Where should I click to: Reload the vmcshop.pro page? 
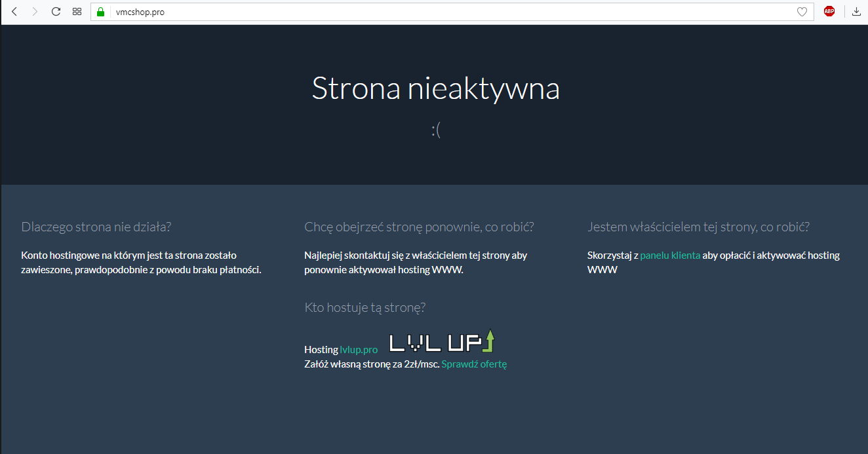(56, 11)
